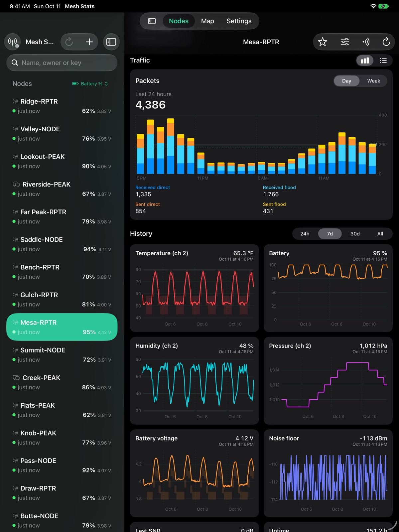Open the Pressure (ch 2) chart

click(x=328, y=381)
